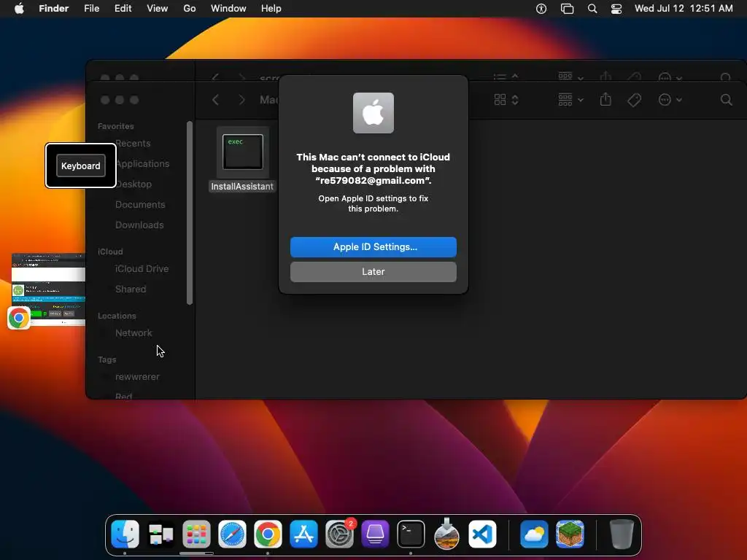Viewport: 747px width, 560px height.
Task: Open the Action ellipsis menu in Finder
Action: (x=670, y=99)
